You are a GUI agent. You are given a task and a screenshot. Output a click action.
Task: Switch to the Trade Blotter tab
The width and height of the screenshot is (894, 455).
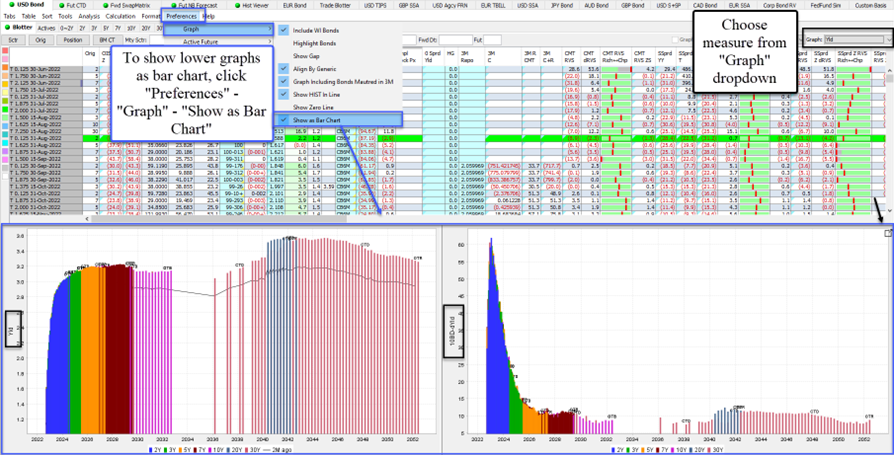tap(335, 5)
